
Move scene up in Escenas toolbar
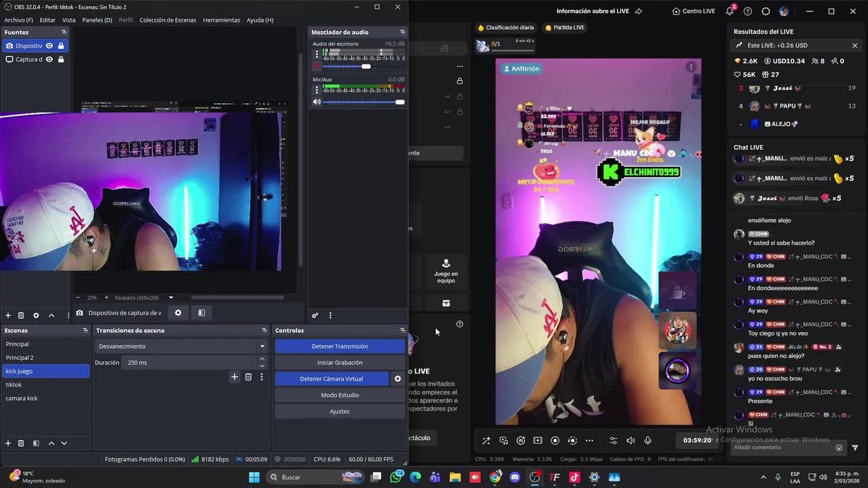click(x=51, y=443)
